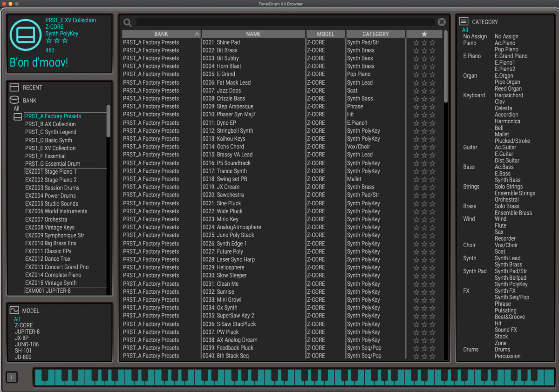Select the No Assign subcategory
The height and width of the screenshot is (392, 559).
pyautogui.click(x=506, y=36)
